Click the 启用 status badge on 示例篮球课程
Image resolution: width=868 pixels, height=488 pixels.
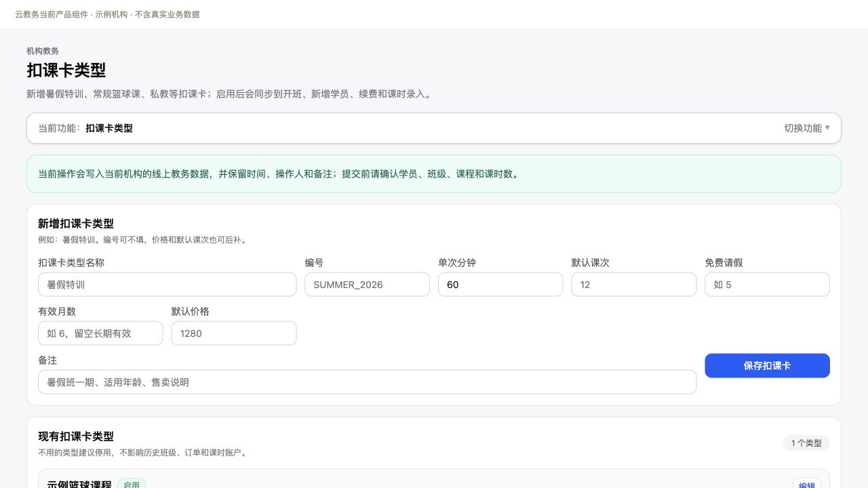132,484
